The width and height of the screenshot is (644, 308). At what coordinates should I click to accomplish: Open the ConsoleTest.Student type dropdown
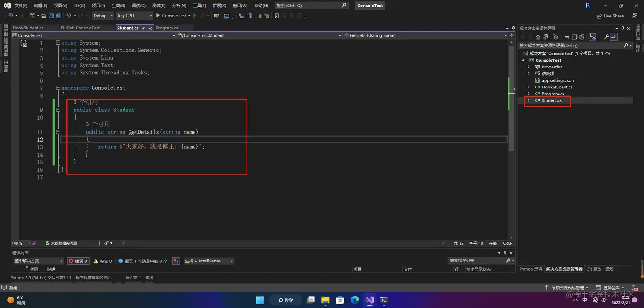259,35
